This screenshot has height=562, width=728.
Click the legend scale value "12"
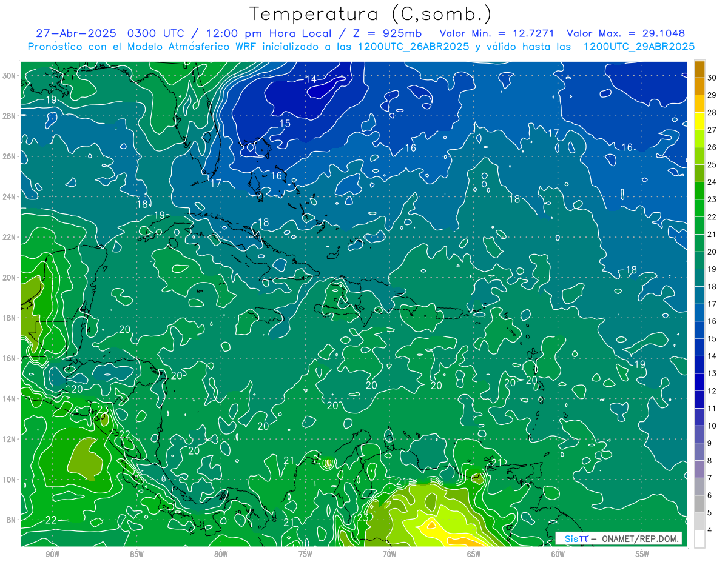point(712,391)
